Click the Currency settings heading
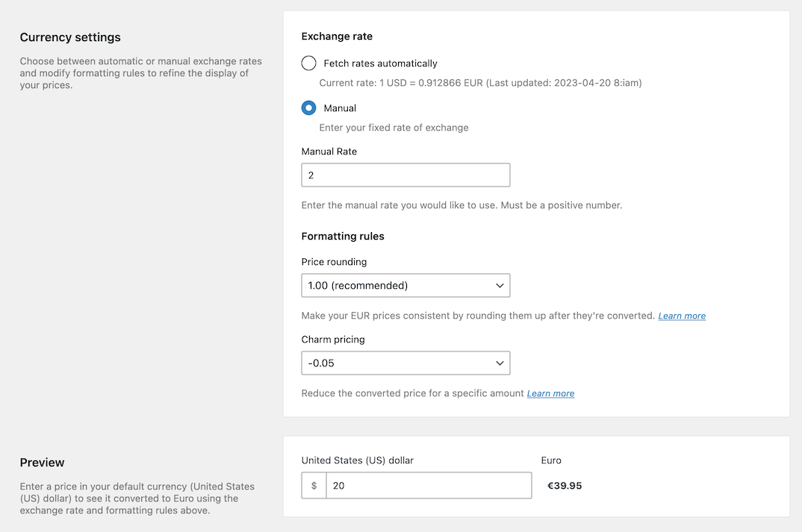Image resolution: width=802 pixels, height=532 pixels. [70, 37]
